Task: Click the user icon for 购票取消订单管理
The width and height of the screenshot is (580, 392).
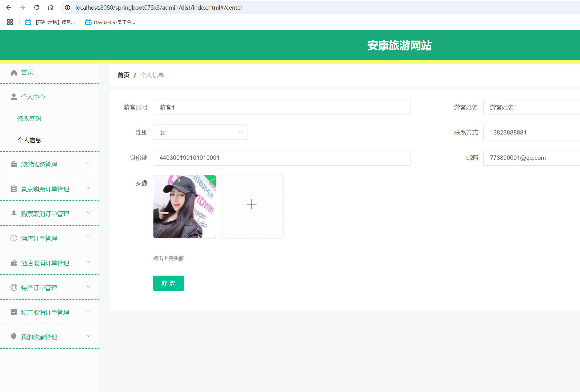Action: 14,213
